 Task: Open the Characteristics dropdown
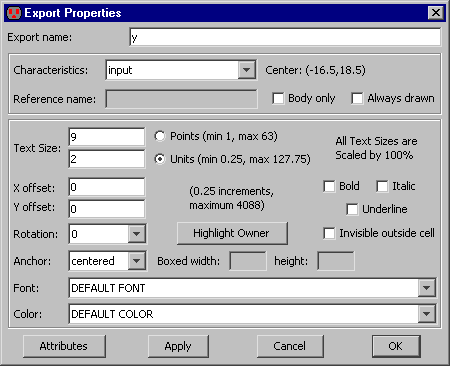click(247, 70)
